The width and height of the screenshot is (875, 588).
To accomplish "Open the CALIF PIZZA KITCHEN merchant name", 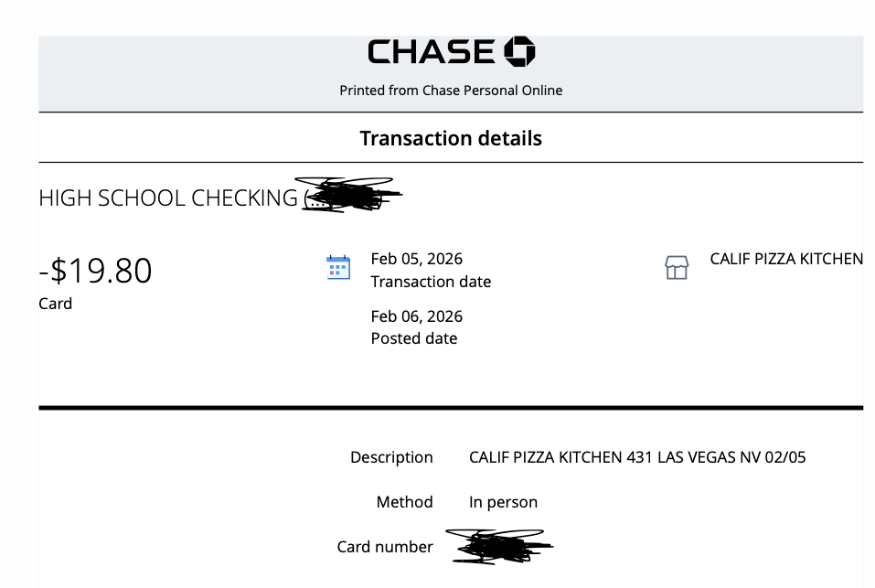I will point(786,259).
